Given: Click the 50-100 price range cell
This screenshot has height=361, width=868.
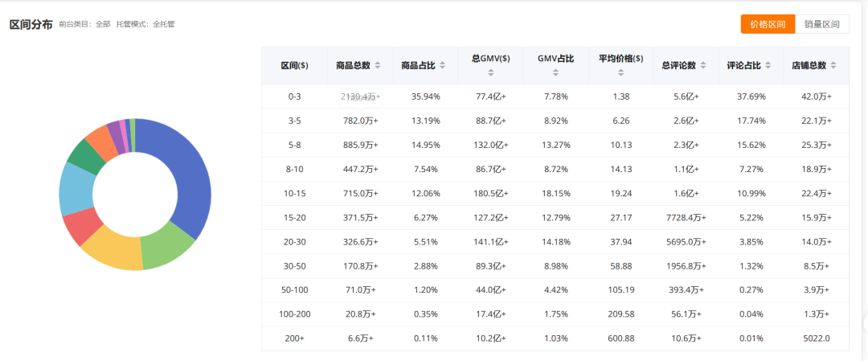Looking at the screenshot, I should click(294, 290).
